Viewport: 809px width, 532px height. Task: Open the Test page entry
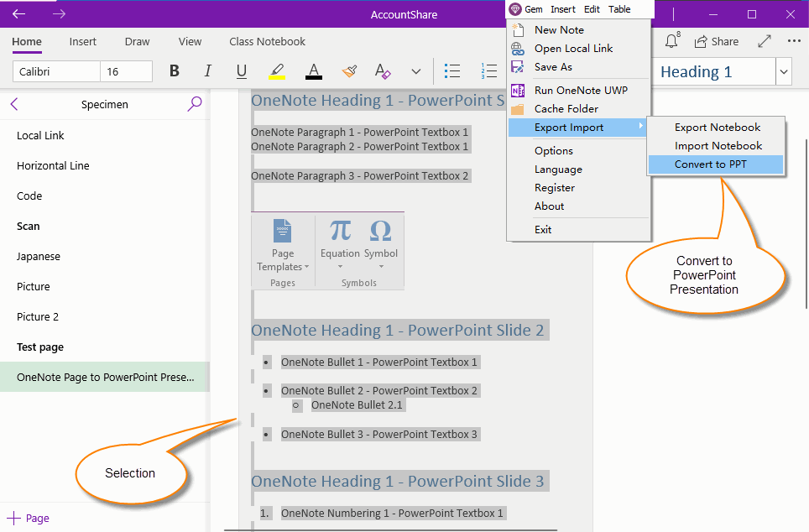click(x=105, y=347)
